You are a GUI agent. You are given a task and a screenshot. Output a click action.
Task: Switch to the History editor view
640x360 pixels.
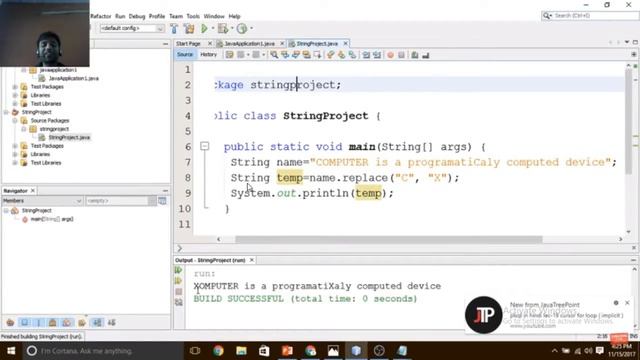coord(209,54)
